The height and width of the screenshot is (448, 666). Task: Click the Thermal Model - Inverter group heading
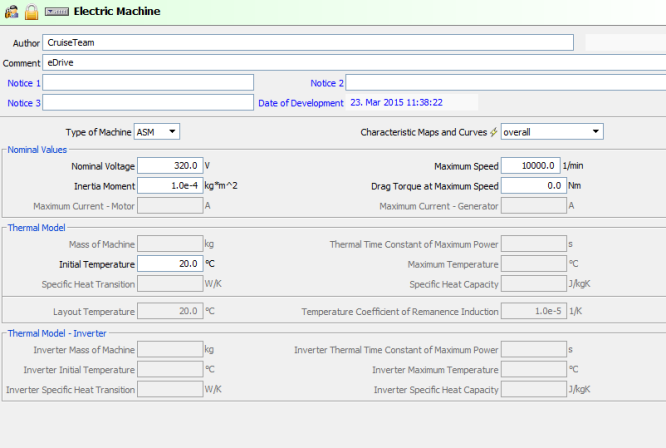57,333
